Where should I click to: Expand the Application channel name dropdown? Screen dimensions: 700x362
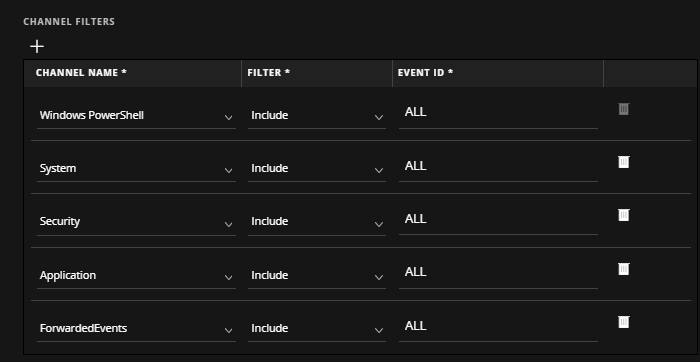pos(136,275)
